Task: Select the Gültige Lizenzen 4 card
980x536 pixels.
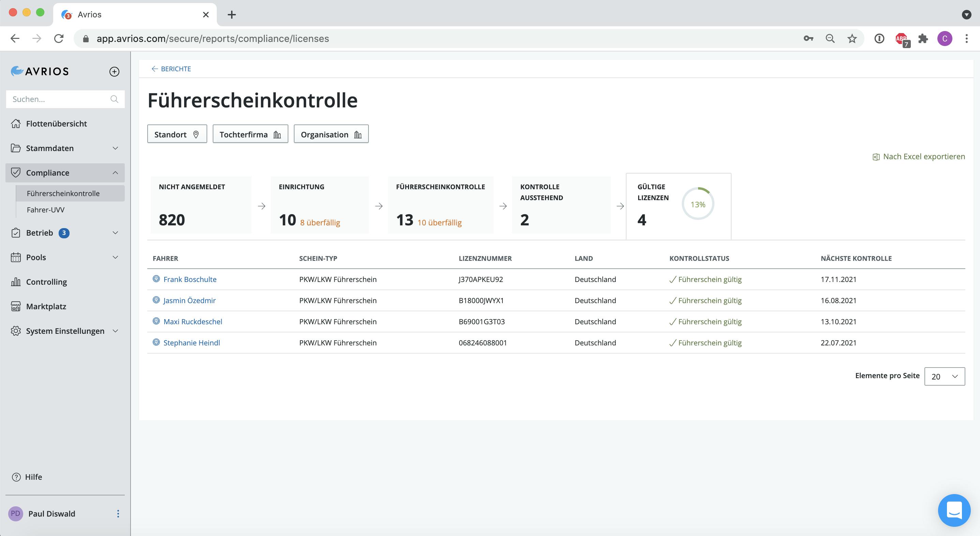Action: (679, 206)
